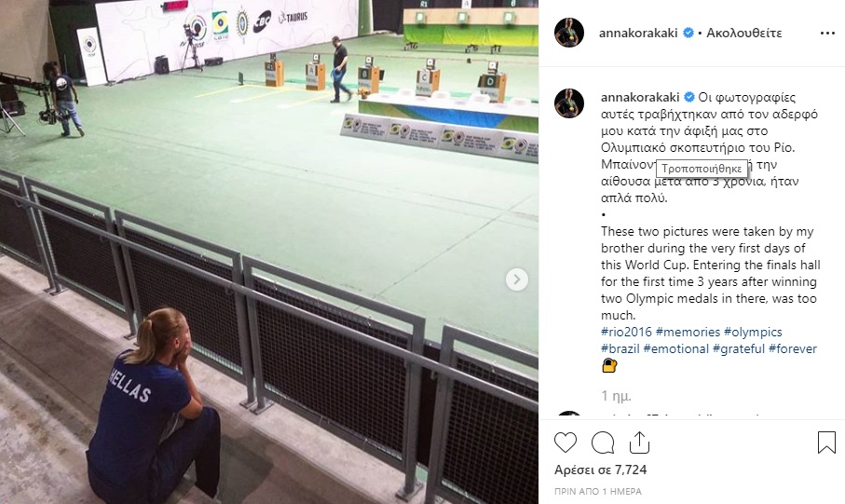The image size is (845, 504).
Task: Share the post using the share icon
Action: (639, 442)
